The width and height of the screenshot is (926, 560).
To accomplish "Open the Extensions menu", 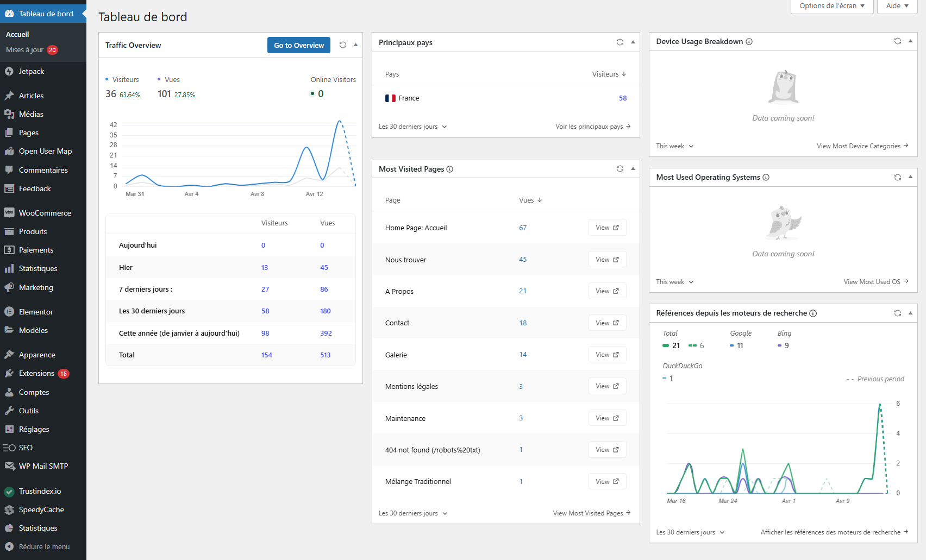I will coord(36,374).
